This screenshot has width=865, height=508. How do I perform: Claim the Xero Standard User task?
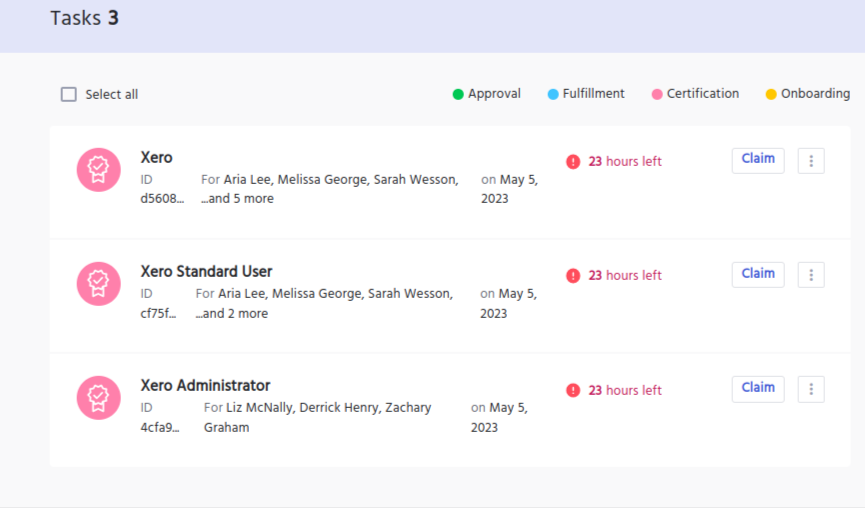point(758,274)
